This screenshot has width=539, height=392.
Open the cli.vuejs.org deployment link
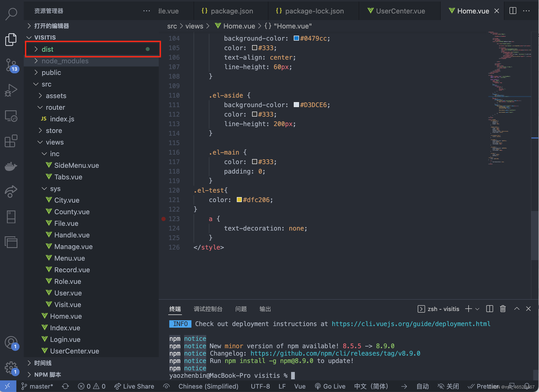coord(411,324)
